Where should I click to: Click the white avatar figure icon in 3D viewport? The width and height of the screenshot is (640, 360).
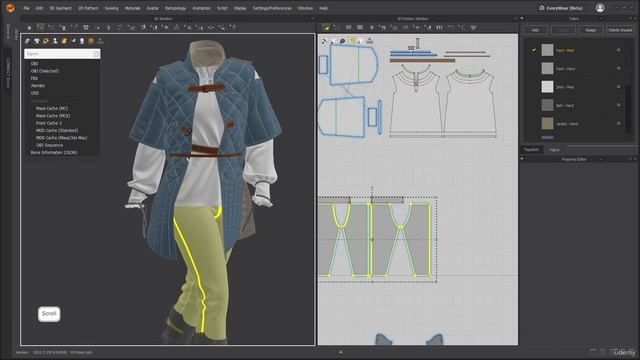click(55, 41)
